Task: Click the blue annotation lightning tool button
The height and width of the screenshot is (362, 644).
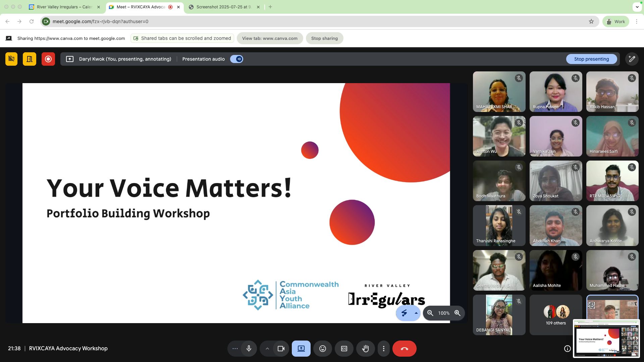Action: click(404, 313)
